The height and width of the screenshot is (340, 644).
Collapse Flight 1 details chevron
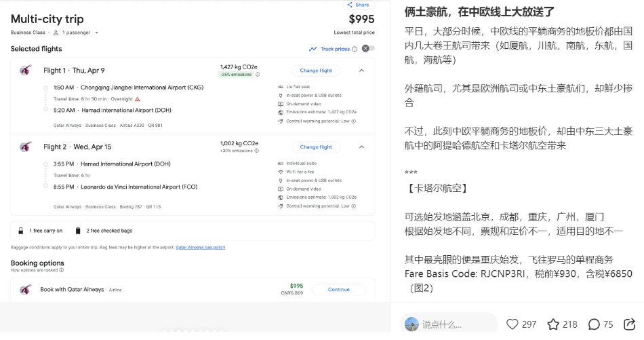361,71
